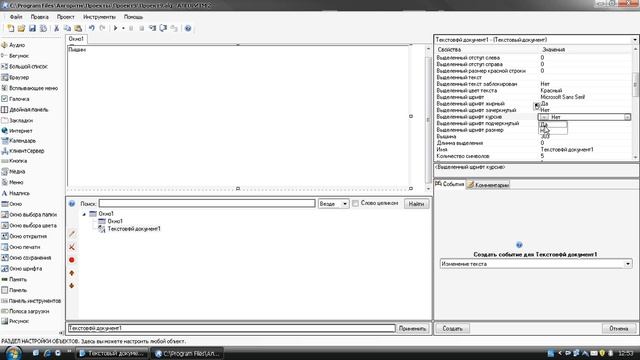Click the Найти button
Image resolution: width=640 pixels, height=360 pixels.
[416, 204]
